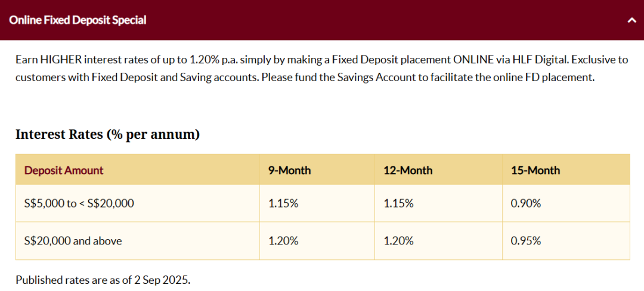The width and height of the screenshot is (644, 291).
Task: Select the 0.90% rate cell
Action: [526, 203]
